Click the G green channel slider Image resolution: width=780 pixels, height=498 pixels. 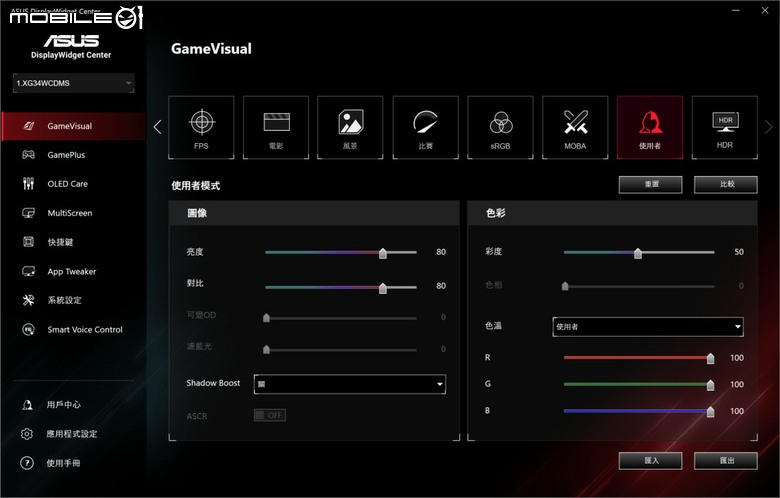[639, 384]
